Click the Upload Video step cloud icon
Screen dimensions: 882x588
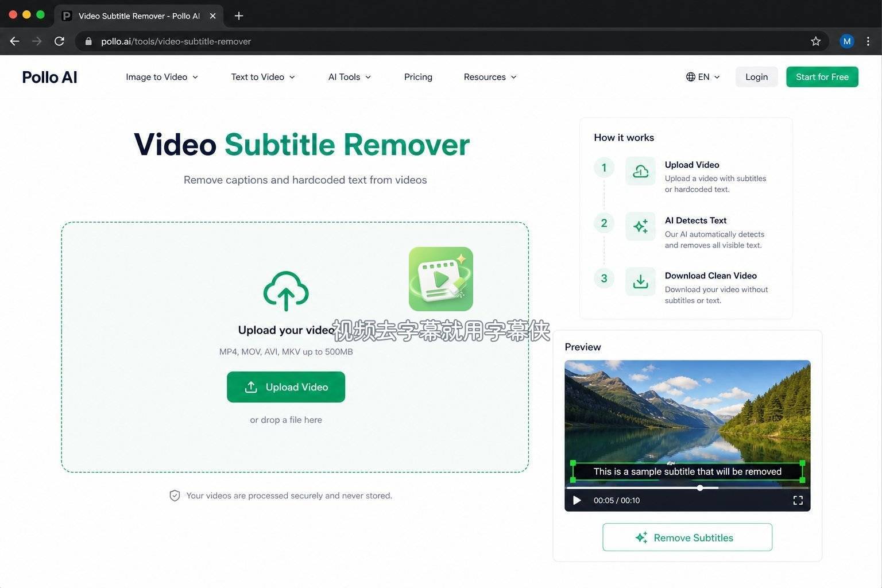click(640, 171)
